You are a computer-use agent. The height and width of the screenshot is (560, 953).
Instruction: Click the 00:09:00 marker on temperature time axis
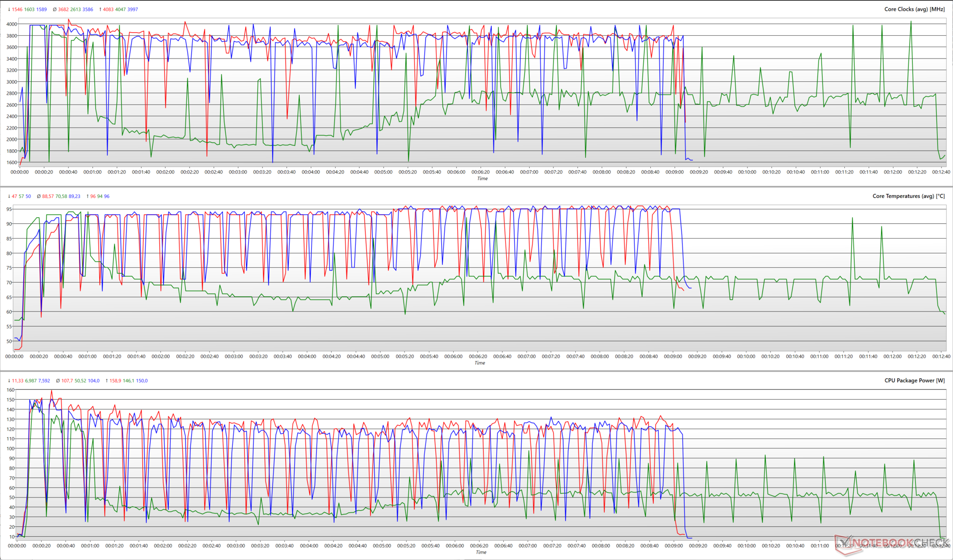coord(673,357)
